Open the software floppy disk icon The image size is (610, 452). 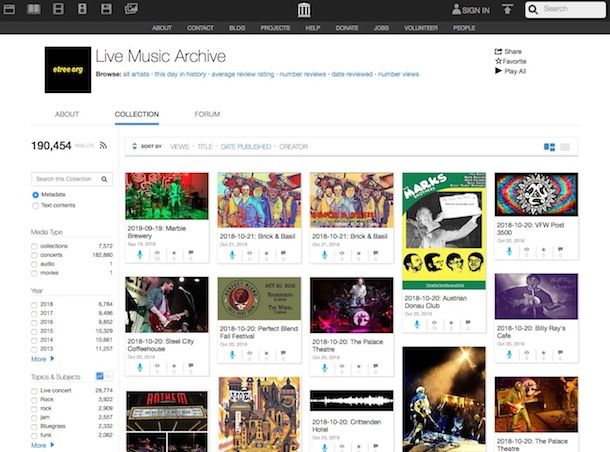click(x=106, y=9)
